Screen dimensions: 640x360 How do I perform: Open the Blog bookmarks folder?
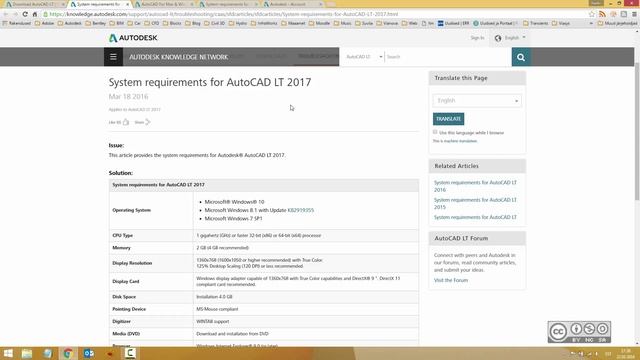[x=193, y=23]
